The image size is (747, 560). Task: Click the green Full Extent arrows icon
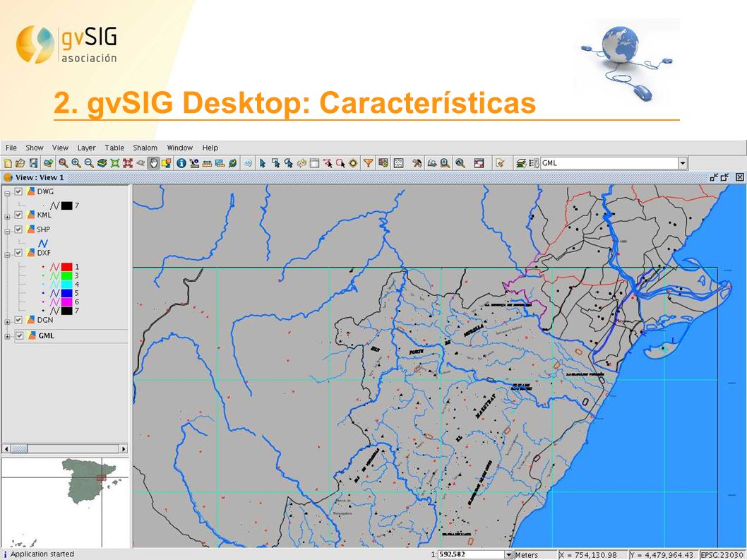(x=115, y=163)
